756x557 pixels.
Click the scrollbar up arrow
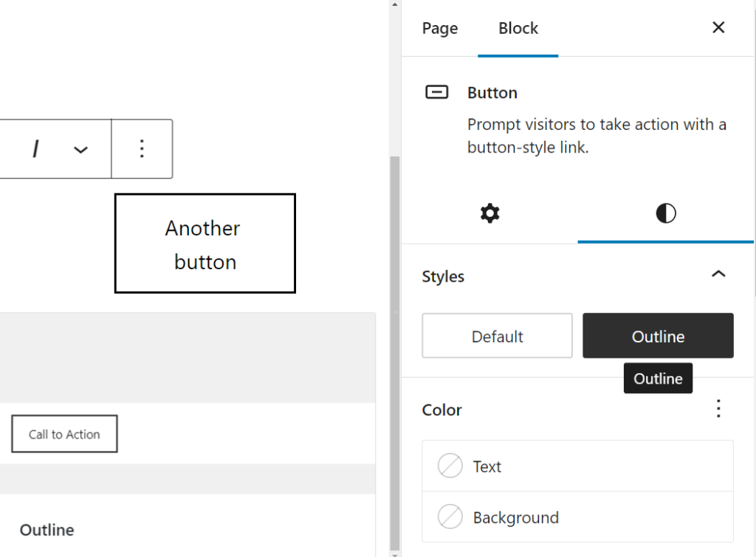(x=395, y=4)
